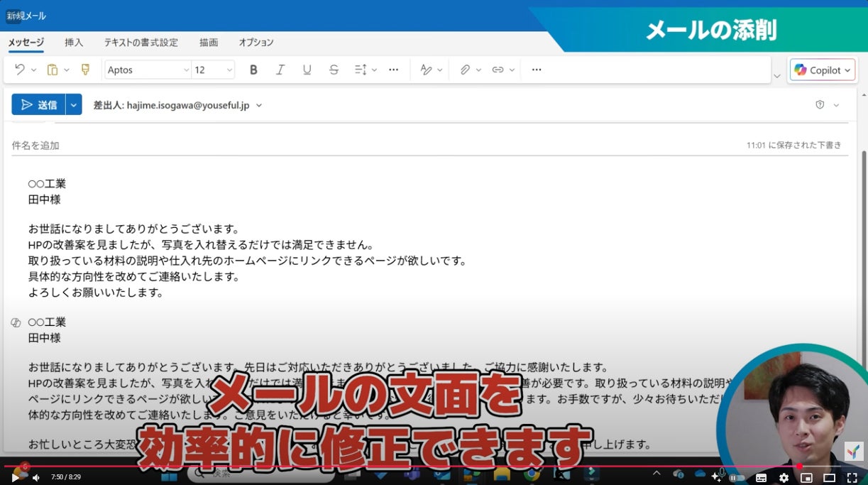Open more formatting options after line spacing
Image resolution: width=868 pixels, height=485 pixels.
394,70
